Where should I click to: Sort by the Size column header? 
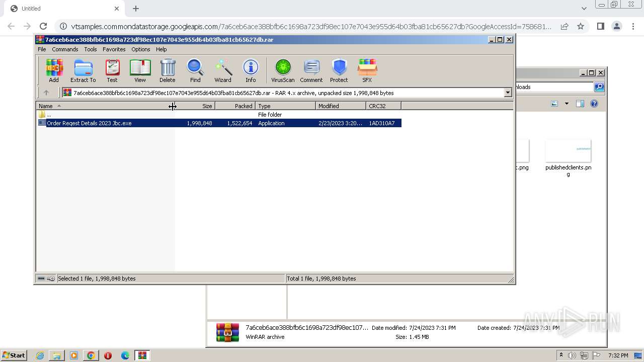pos(194,106)
